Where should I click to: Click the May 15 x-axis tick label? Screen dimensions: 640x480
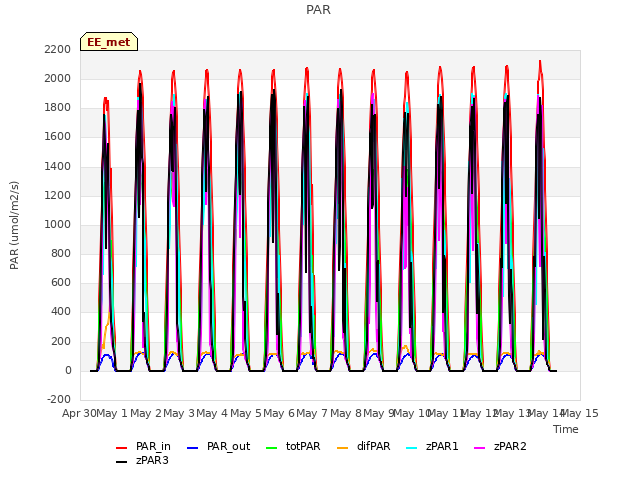click(x=580, y=413)
